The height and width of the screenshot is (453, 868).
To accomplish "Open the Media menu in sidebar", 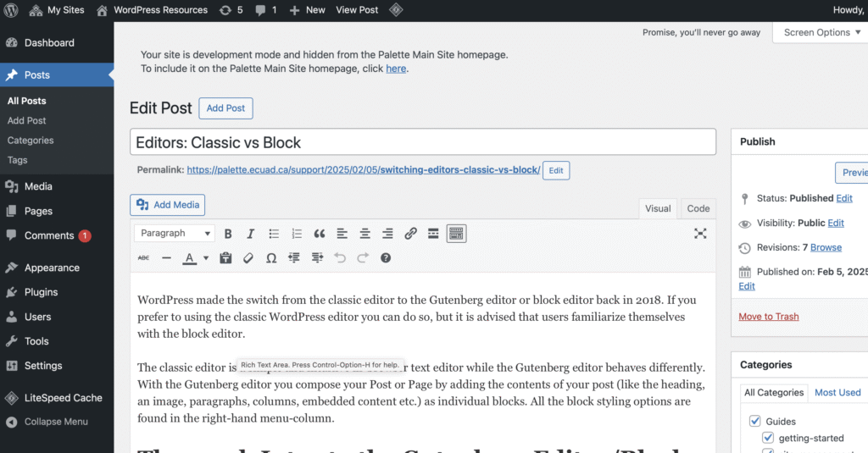I will tap(57, 186).
